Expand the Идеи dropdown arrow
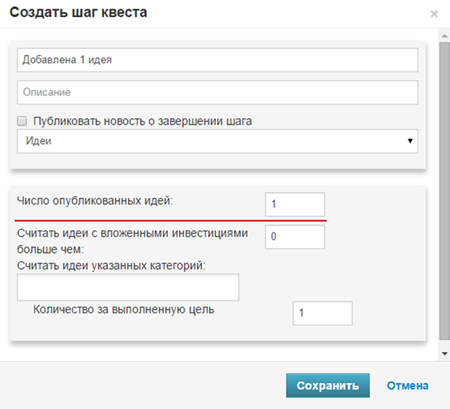450x409 pixels. (410, 141)
